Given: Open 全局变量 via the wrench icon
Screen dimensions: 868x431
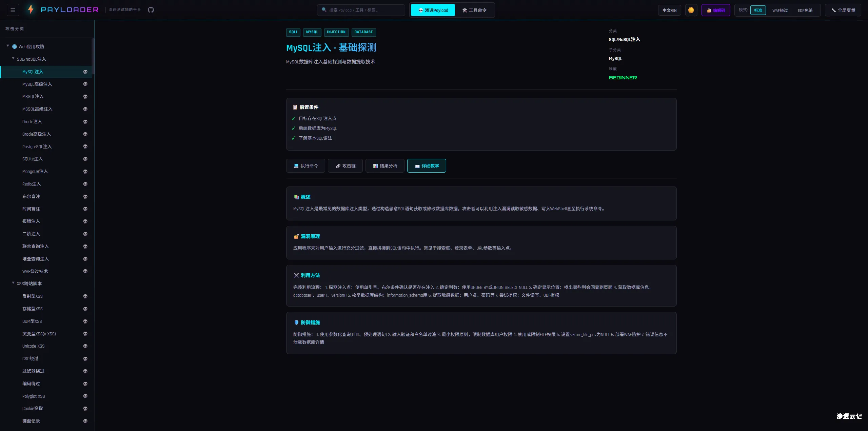Looking at the screenshot, I should tap(834, 10).
